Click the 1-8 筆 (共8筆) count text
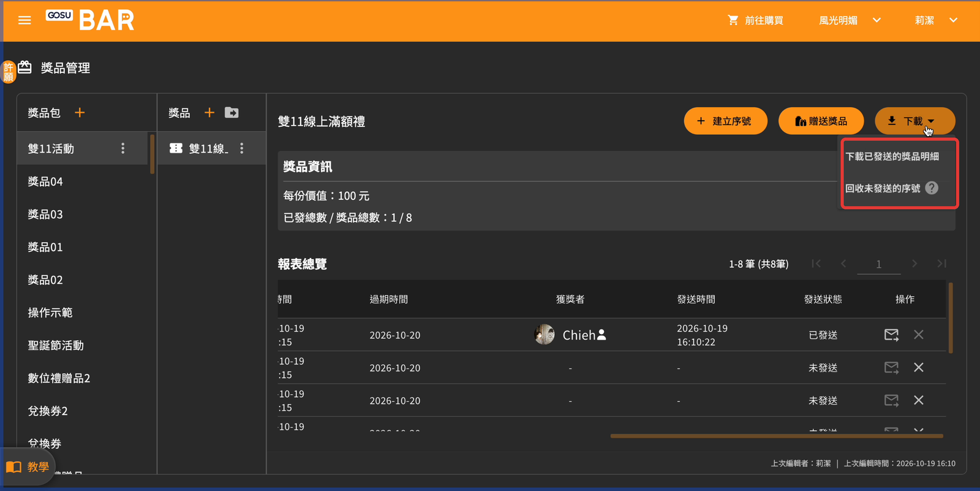Image resolution: width=980 pixels, height=491 pixels. point(759,264)
